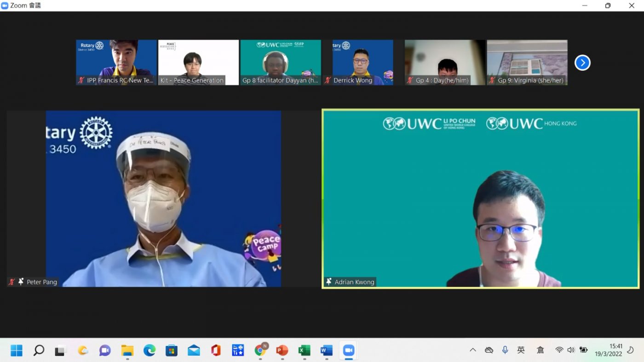Switch to Google Chrome in taskbar
This screenshot has width=644, height=362.
[260, 351]
